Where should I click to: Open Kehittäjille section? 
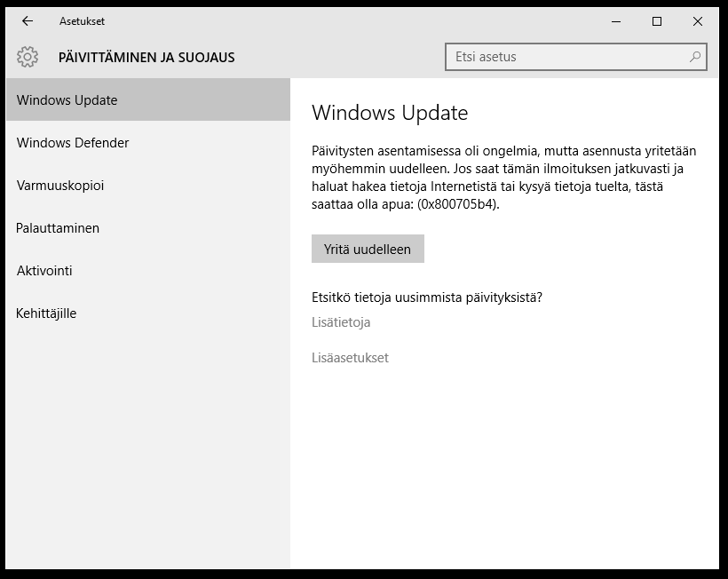(x=148, y=313)
